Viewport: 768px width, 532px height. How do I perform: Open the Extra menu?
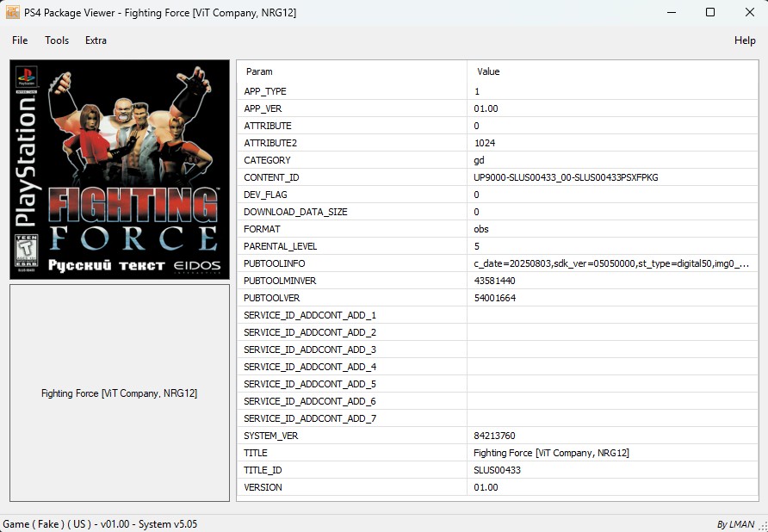click(x=96, y=40)
